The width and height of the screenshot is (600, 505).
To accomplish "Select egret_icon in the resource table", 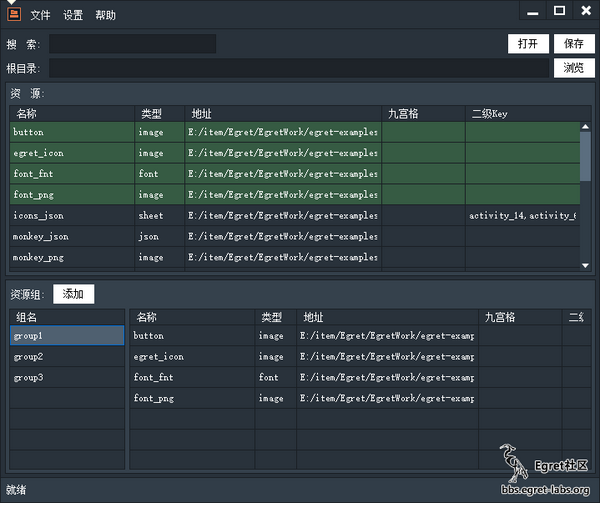I will [295, 153].
